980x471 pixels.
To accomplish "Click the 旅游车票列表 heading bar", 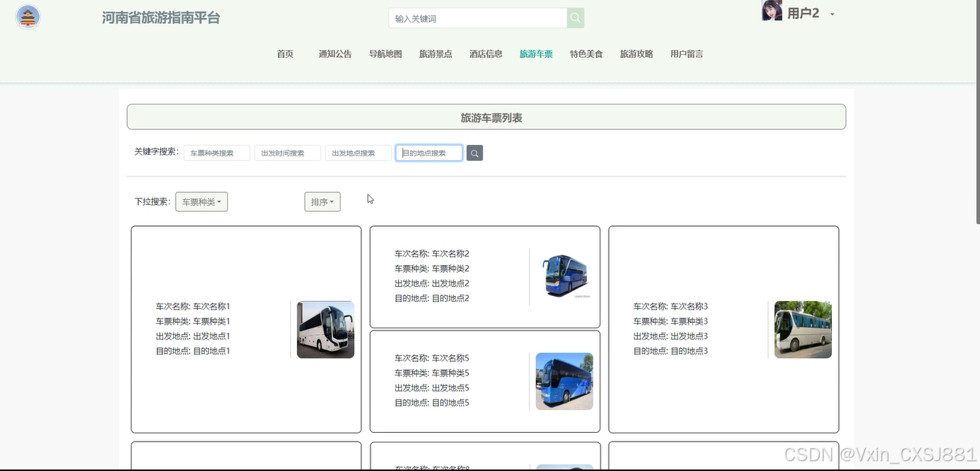I will [486, 117].
